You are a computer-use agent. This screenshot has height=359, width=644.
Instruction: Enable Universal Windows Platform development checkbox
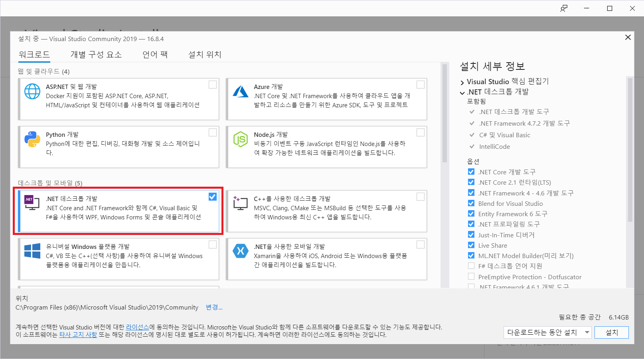(213, 245)
